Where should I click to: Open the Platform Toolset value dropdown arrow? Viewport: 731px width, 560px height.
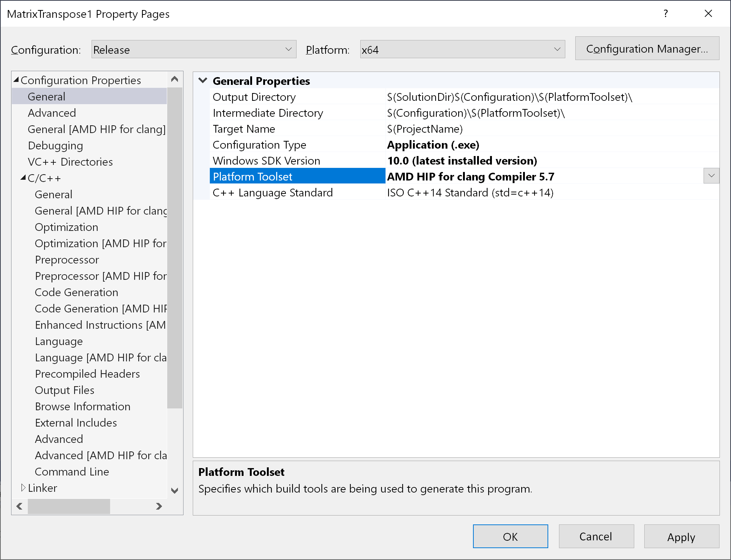point(711,176)
